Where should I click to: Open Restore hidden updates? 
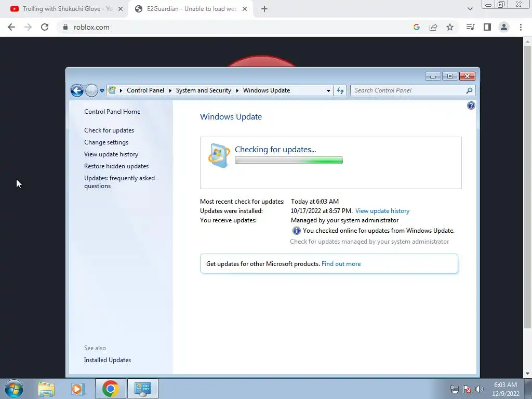point(116,166)
